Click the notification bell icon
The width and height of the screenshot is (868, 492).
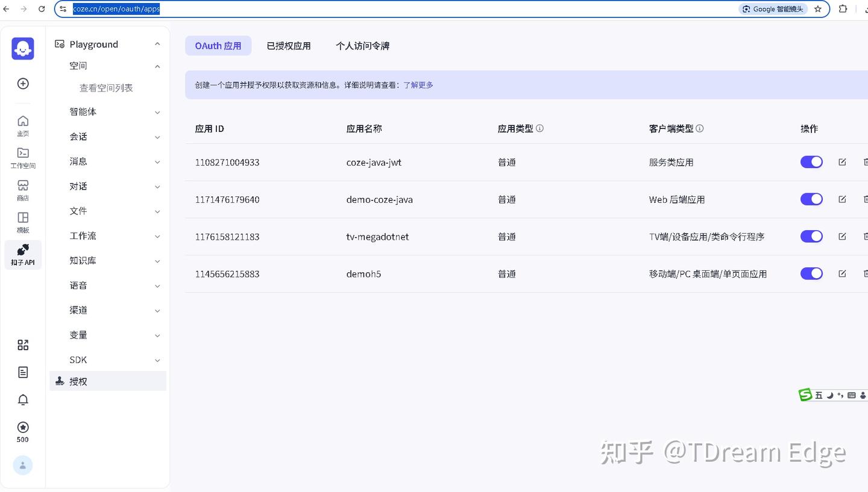coord(22,399)
